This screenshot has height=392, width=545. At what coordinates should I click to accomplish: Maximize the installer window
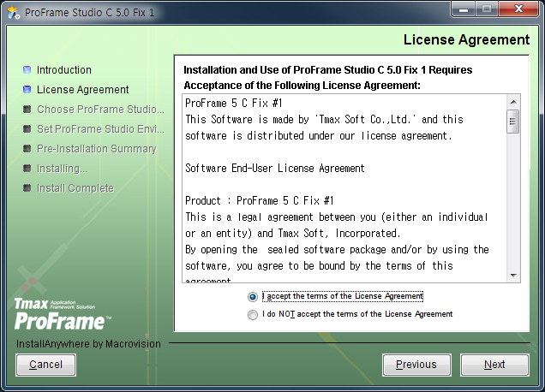tap(488, 10)
